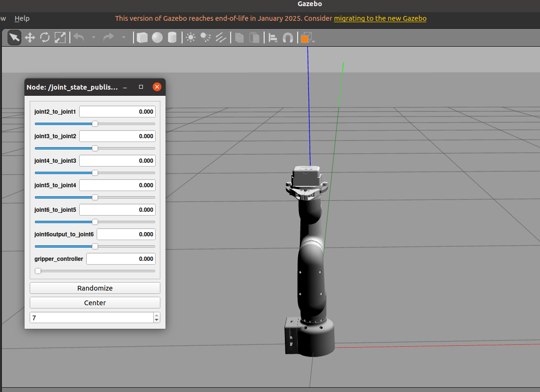Click the Randomize button
Viewport: 540px width, 392px height.
coord(95,288)
